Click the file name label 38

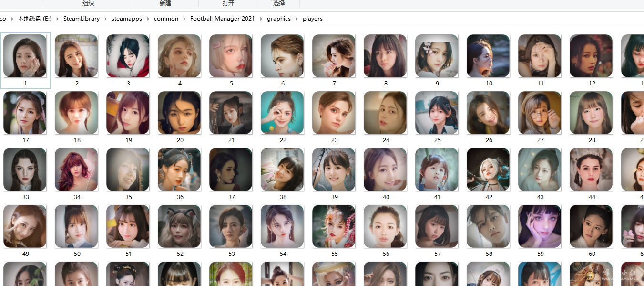pos(283,197)
